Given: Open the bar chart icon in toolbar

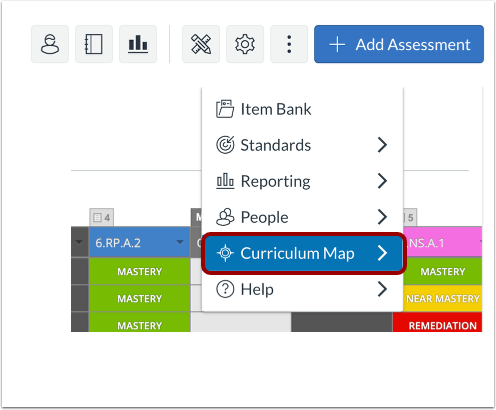Looking at the screenshot, I should [x=138, y=44].
